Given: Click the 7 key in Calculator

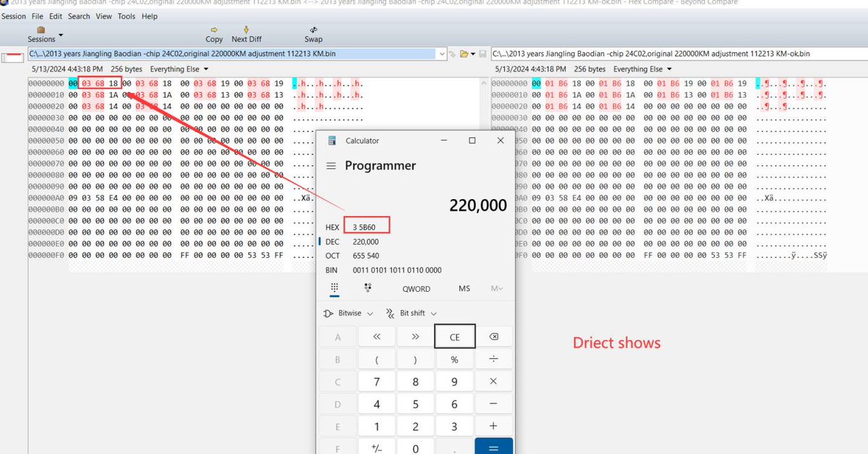Looking at the screenshot, I should tap(376, 382).
